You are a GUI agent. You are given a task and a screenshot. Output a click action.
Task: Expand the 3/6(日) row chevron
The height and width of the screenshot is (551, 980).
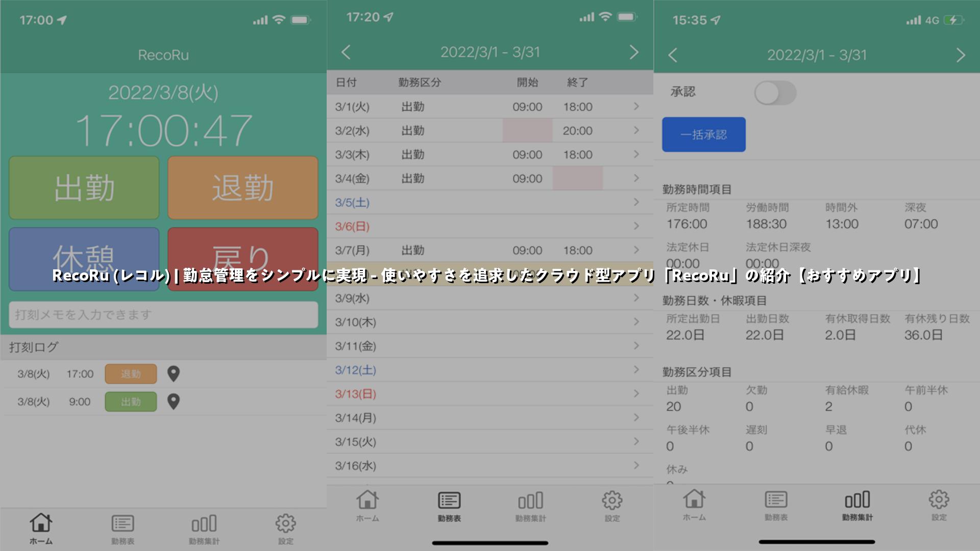(636, 226)
